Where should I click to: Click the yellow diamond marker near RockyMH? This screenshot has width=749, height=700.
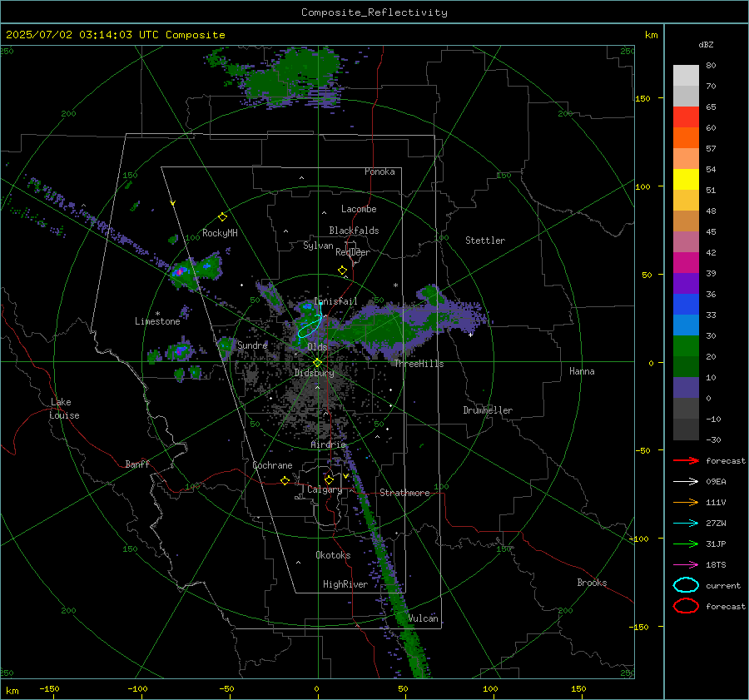coord(222,217)
